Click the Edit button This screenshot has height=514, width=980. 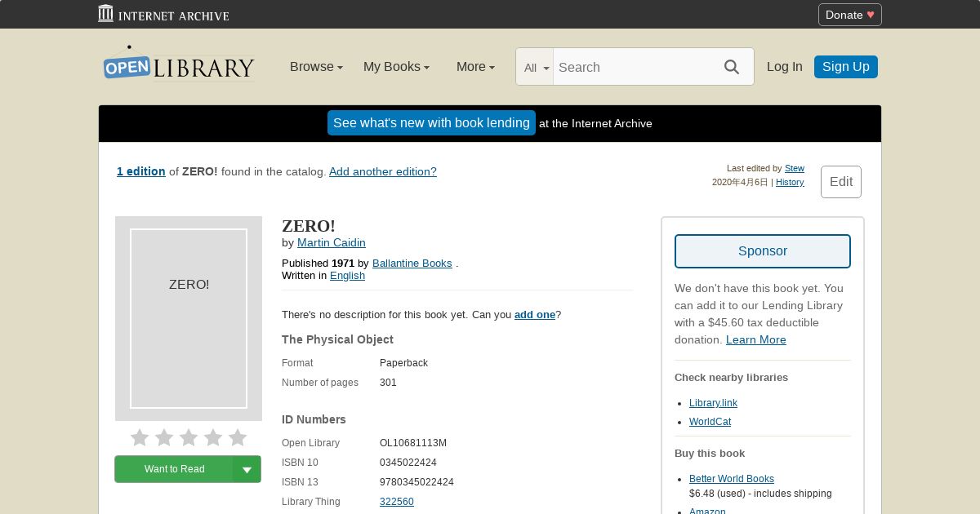(x=841, y=182)
